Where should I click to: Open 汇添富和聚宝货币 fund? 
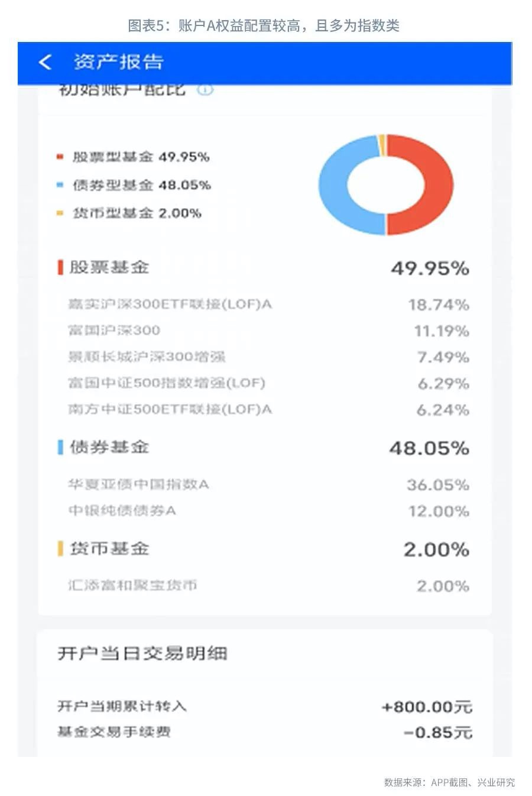click(132, 585)
